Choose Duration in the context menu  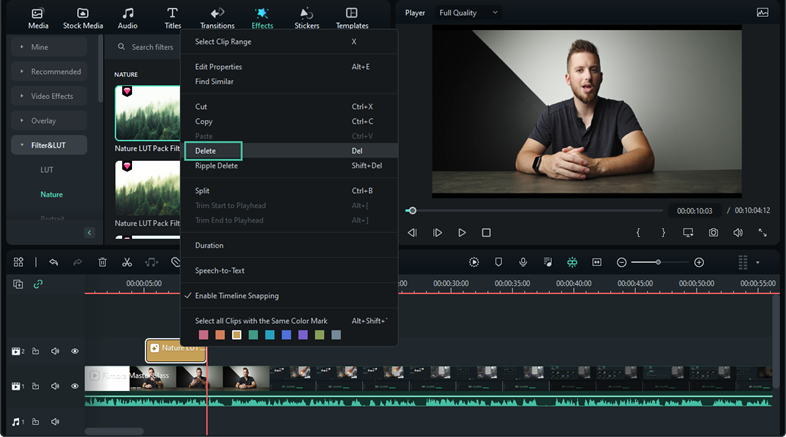[289, 245]
